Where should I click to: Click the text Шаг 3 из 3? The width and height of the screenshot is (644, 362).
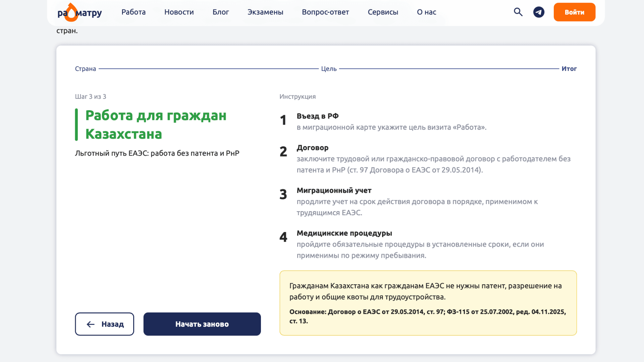pos(91,97)
